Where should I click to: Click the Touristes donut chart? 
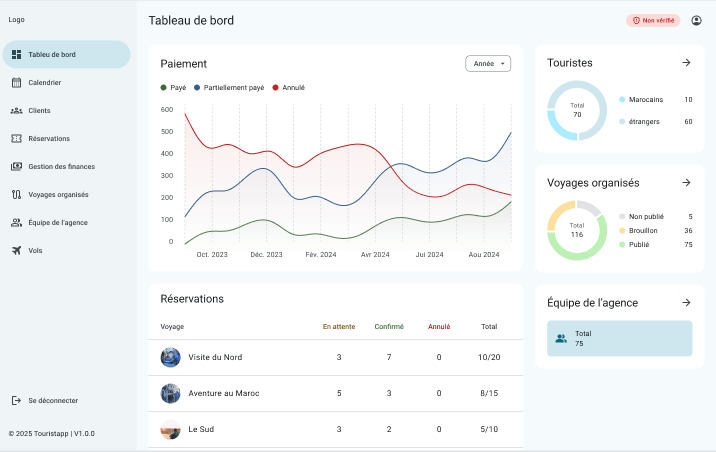pos(577,110)
